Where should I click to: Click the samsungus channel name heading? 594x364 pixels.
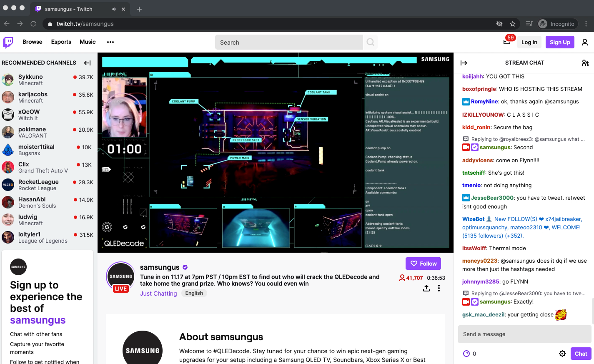coord(160,267)
